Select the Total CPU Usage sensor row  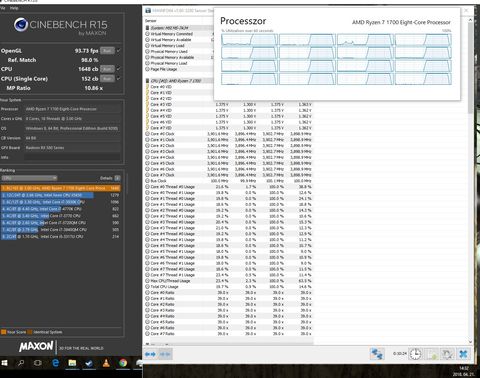[x=229, y=287]
